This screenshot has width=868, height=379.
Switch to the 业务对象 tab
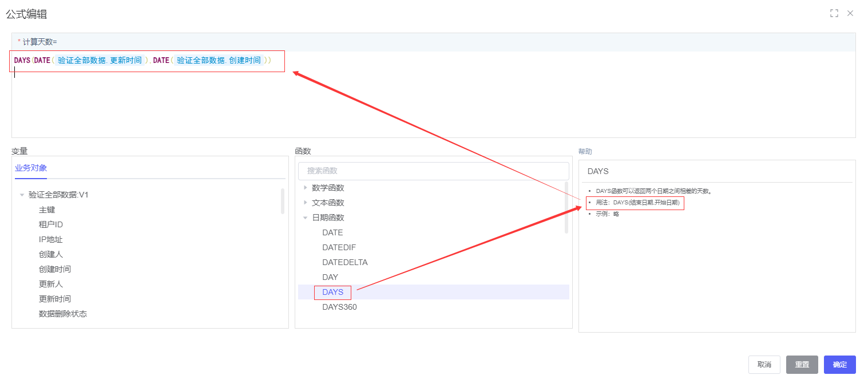click(31, 168)
